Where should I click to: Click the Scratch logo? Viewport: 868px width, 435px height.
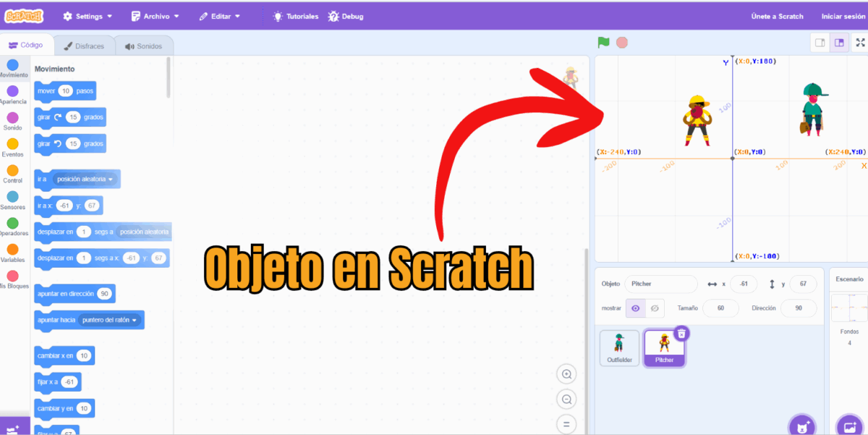click(25, 16)
